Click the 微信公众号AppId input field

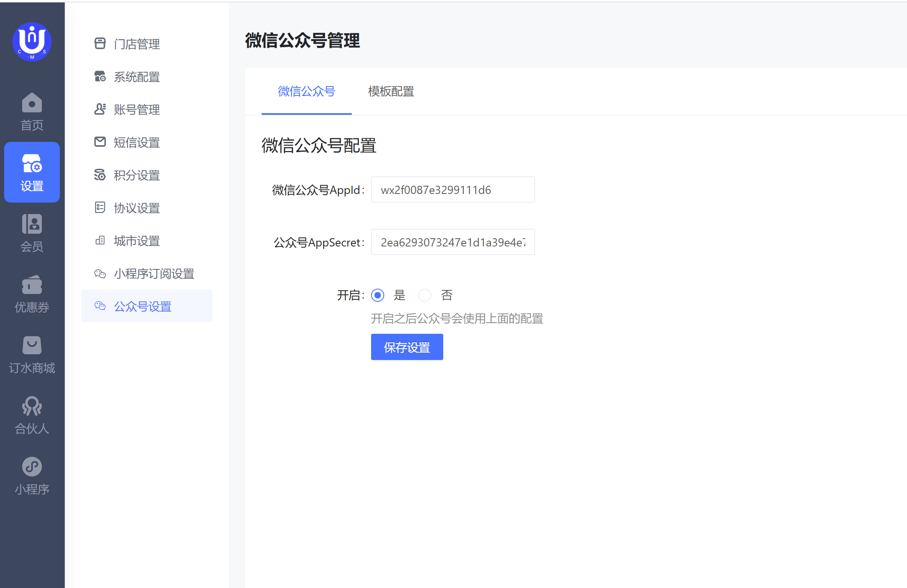point(453,189)
